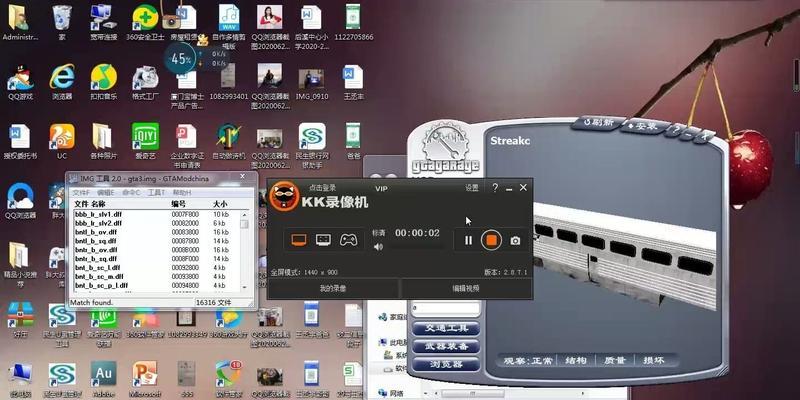The image size is (800, 400).
Task: Open 编辑视频 edit video
Action: [466, 288]
